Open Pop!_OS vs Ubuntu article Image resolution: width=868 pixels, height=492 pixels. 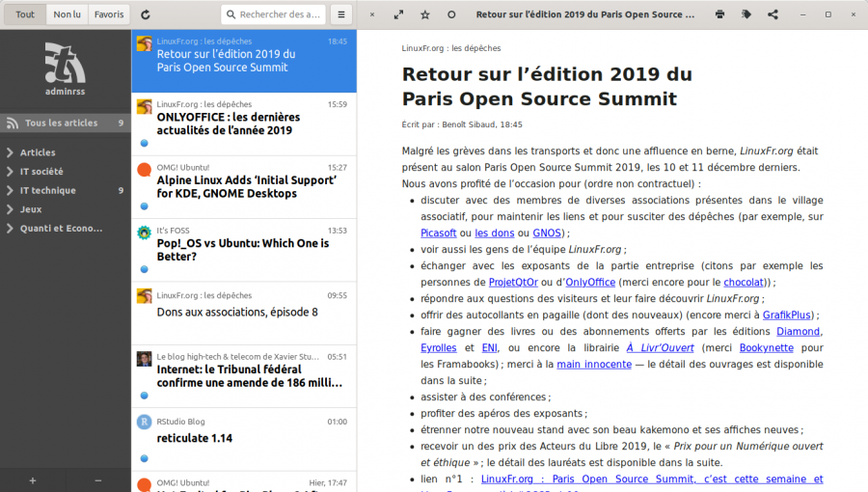244,250
